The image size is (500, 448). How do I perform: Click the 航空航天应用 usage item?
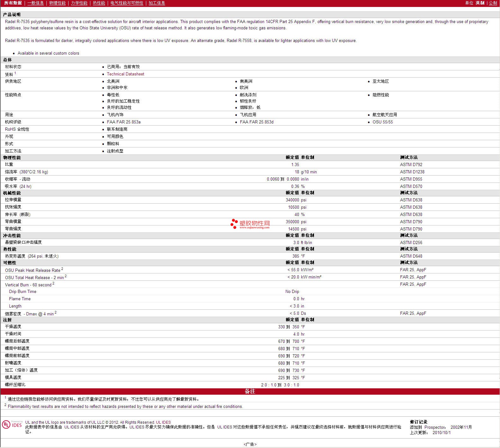coord(385,115)
